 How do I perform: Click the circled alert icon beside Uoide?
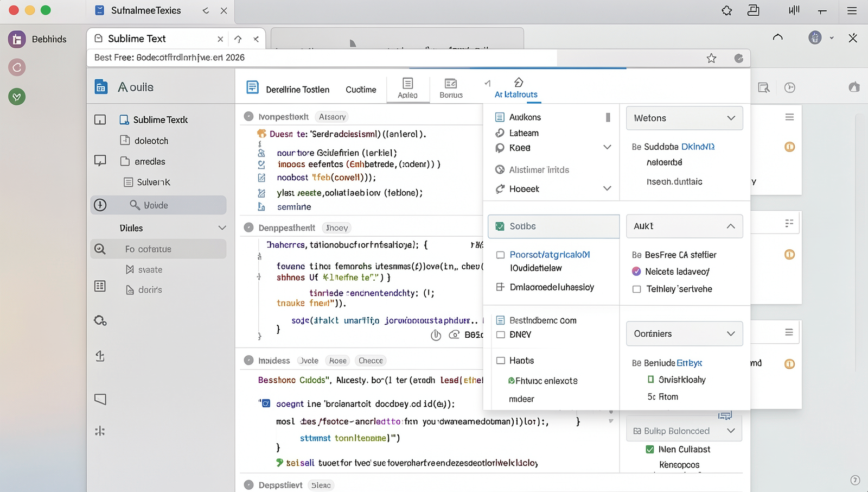coord(100,205)
